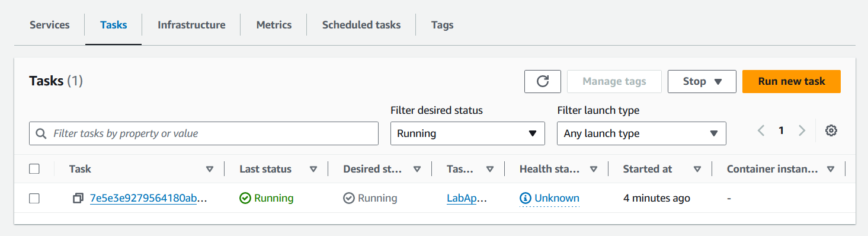
Task: Copy task ID icon beside 7e5e3e9279564180ab
Action: click(x=78, y=199)
